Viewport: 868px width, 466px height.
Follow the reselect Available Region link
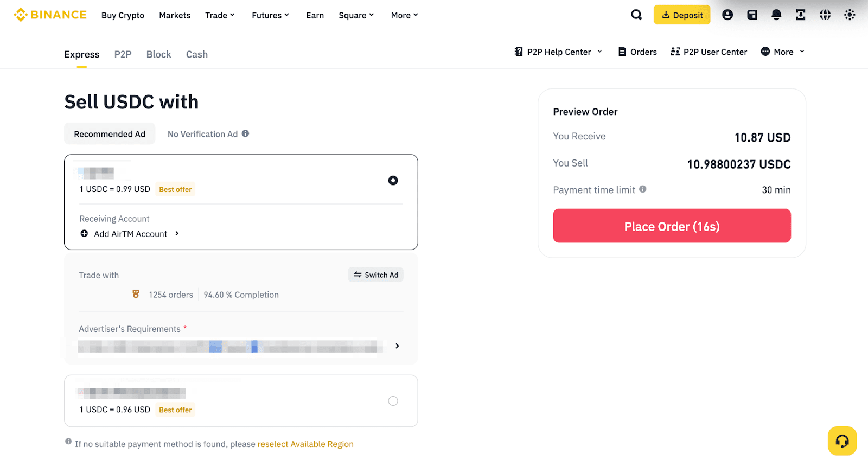point(305,444)
